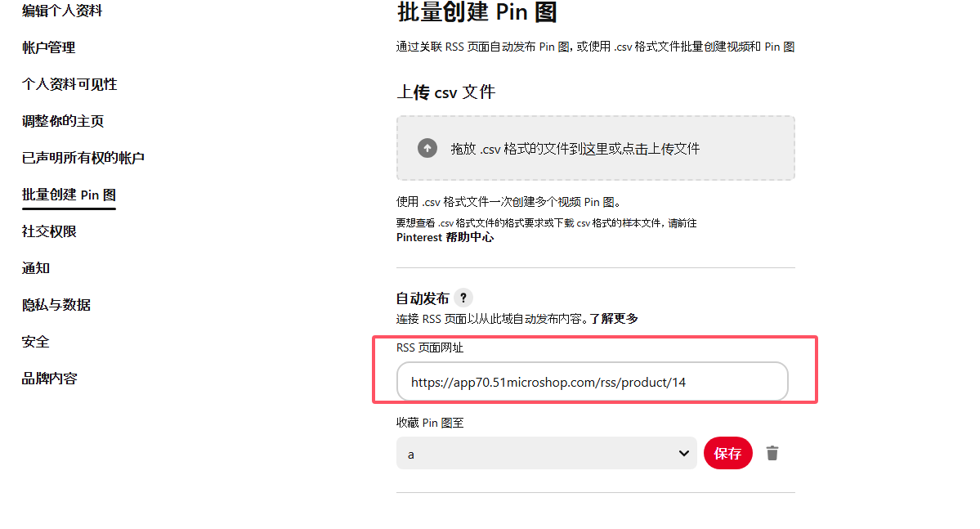
Task: Expand the board selection dropdown arrow
Action: (684, 454)
